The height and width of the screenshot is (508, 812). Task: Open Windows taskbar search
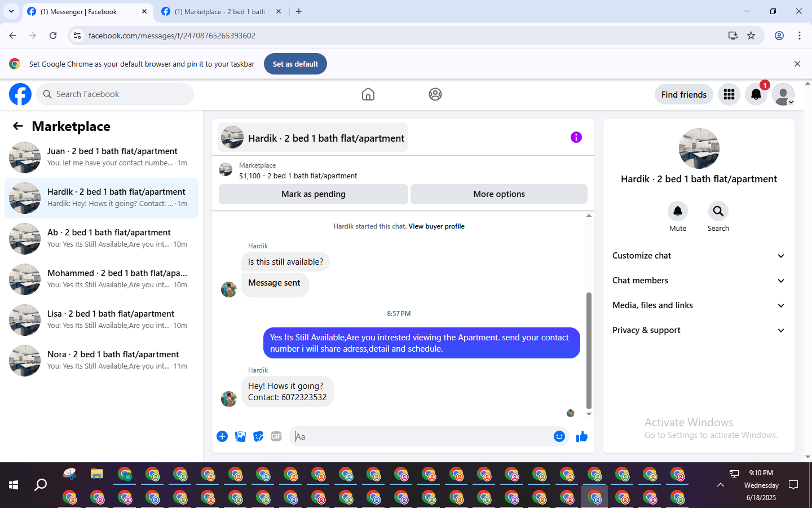[x=41, y=485]
